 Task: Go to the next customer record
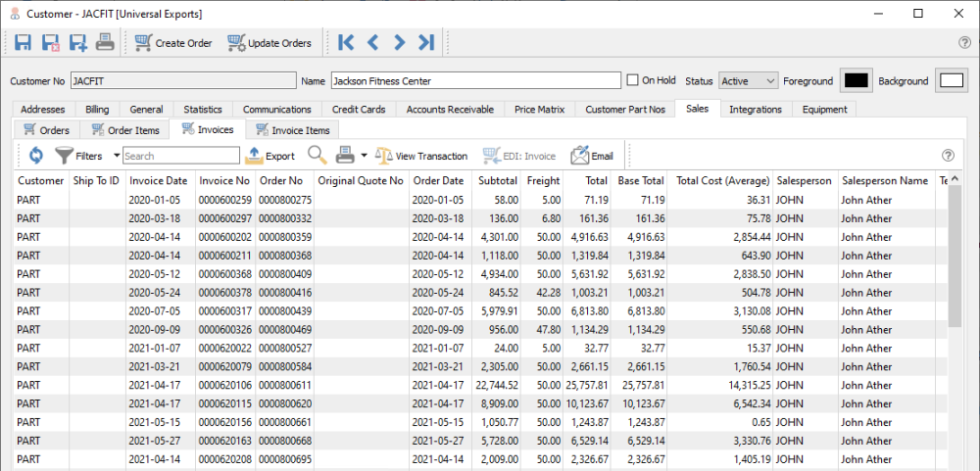pos(399,42)
